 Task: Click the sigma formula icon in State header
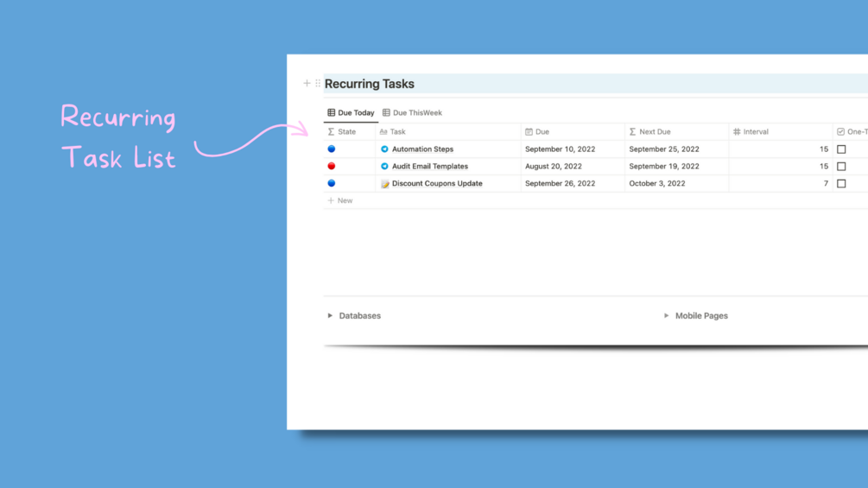click(331, 131)
